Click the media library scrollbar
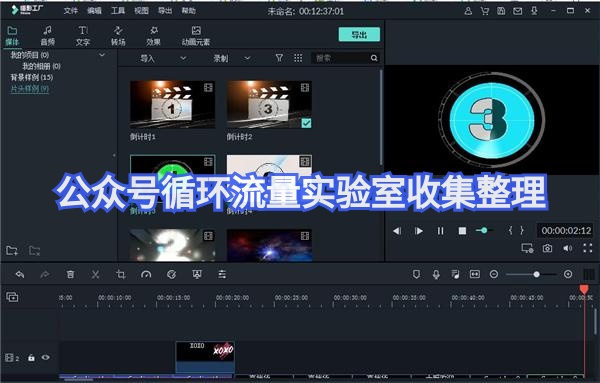Viewport: 600px width, 383px height. click(x=381, y=117)
